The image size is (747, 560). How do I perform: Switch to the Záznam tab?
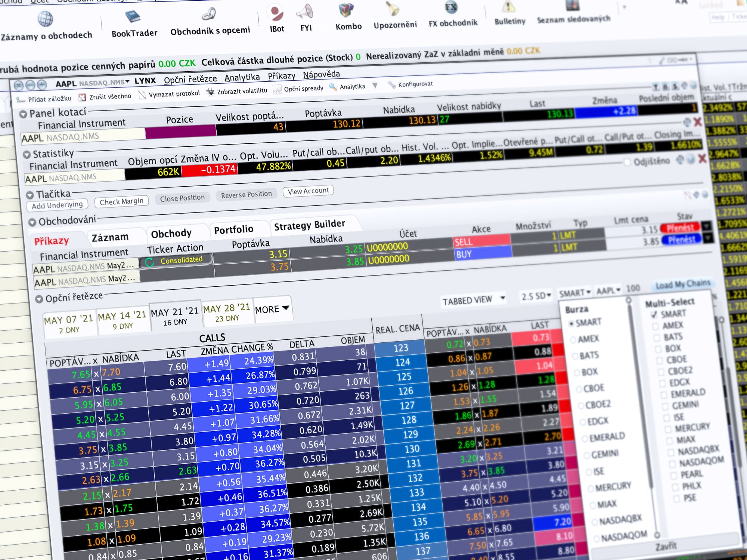tap(110, 237)
